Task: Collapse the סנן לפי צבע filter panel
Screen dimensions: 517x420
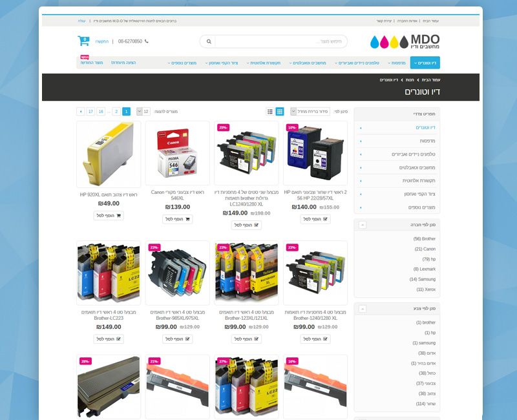Action: tap(363, 309)
